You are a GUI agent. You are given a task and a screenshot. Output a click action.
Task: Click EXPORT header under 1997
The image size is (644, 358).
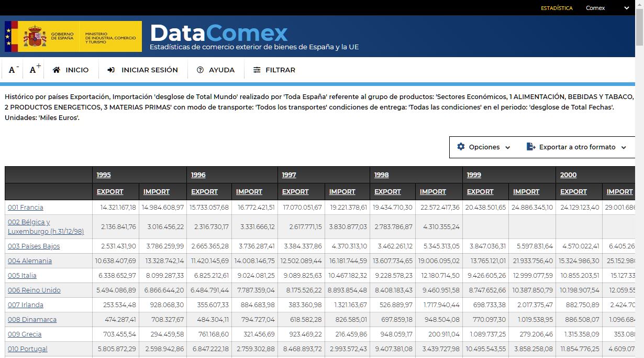pyautogui.click(x=295, y=192)
